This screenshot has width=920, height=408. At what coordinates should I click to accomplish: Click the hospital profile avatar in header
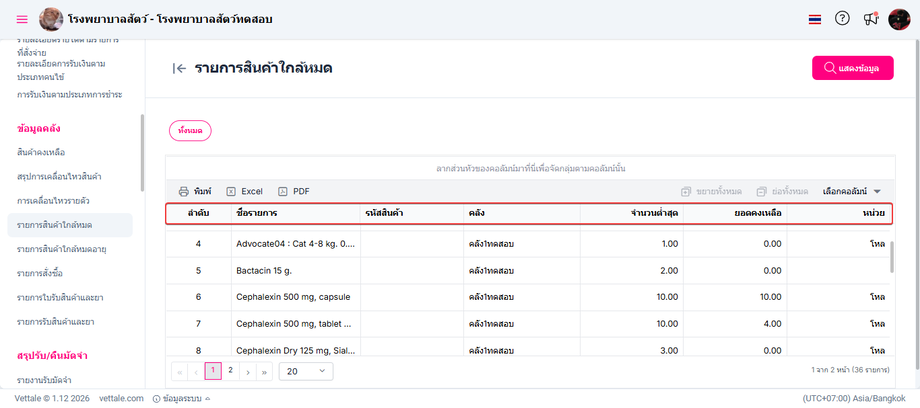click(51, 19)
